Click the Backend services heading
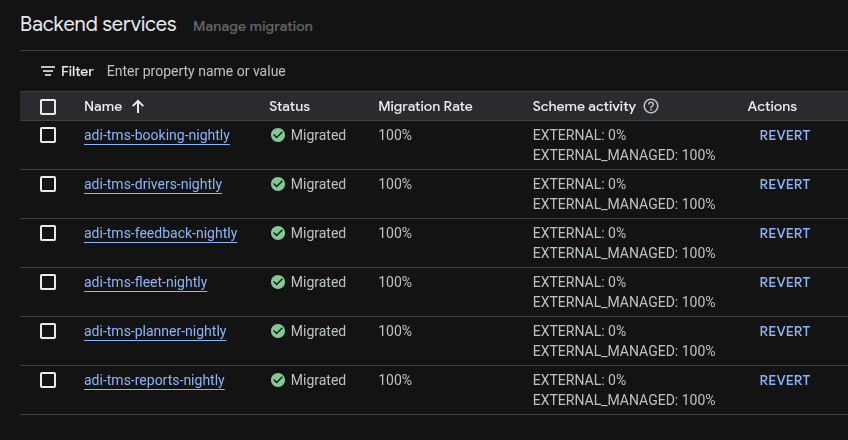 point(98,24)
